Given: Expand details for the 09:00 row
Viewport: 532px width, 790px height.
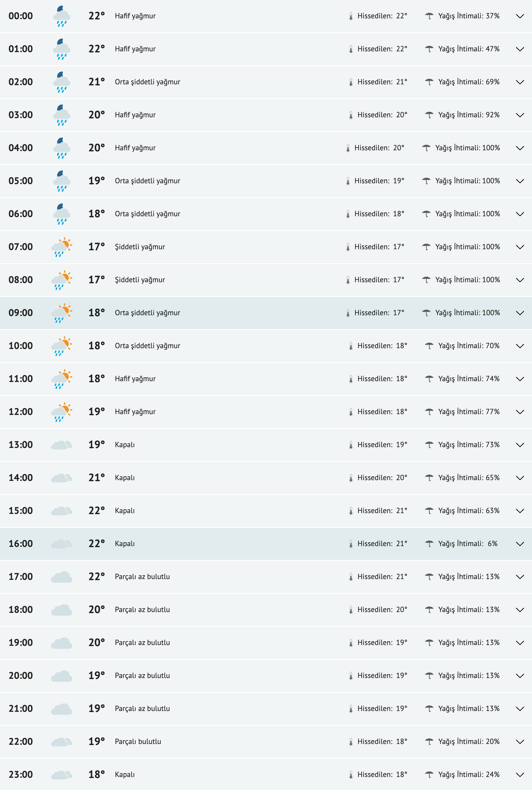Looking at the screenshot, I should [x=520, y=313].
